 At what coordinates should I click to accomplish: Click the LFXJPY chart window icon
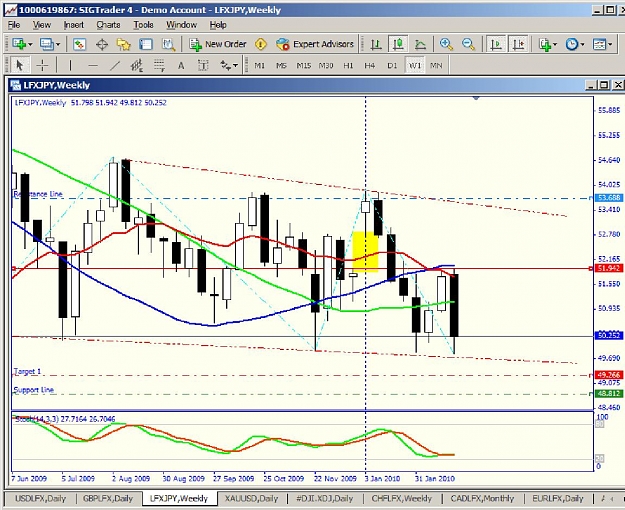[x=16, y=85]
